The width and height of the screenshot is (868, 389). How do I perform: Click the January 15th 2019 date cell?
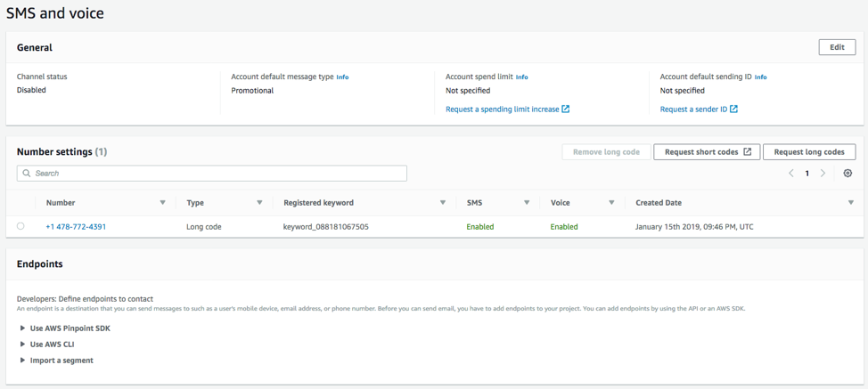694,227
